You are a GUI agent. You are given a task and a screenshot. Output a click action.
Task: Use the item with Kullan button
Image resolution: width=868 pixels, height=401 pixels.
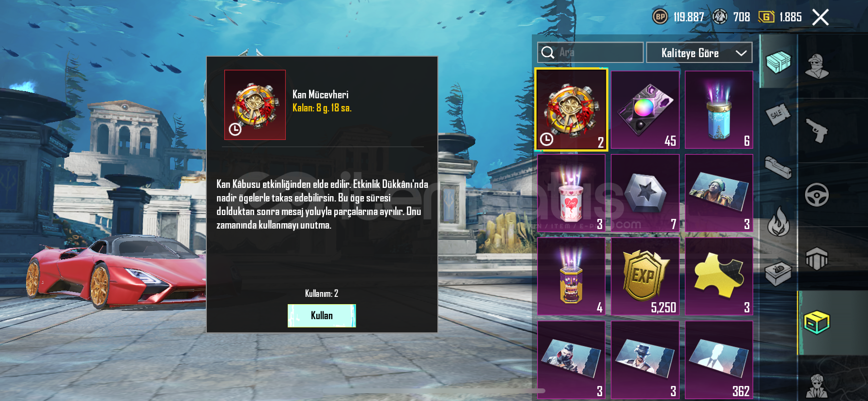(x=322, y=316)
